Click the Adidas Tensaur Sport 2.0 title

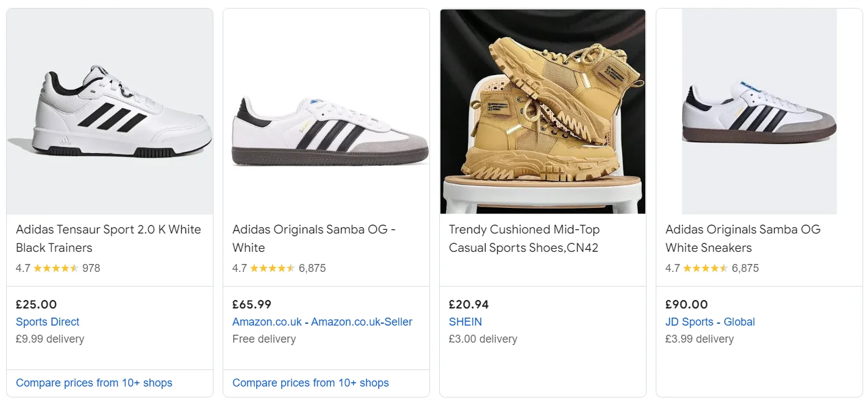click(108, 238)
